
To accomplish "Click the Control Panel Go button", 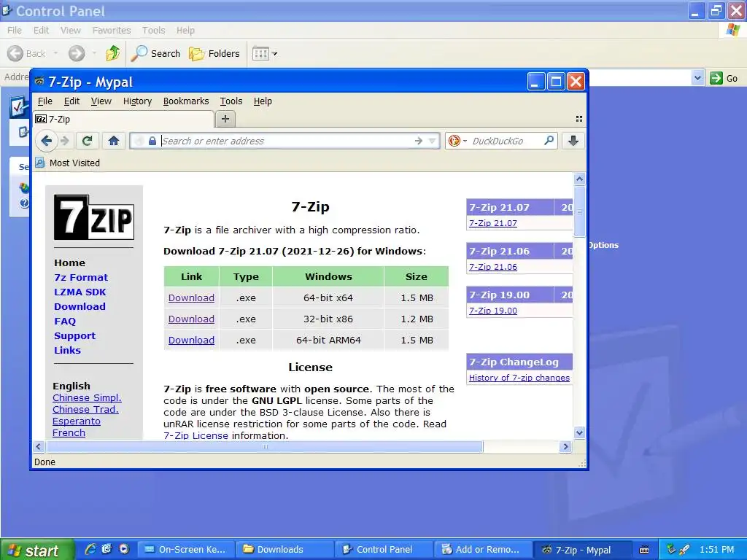I will point(724,78).
